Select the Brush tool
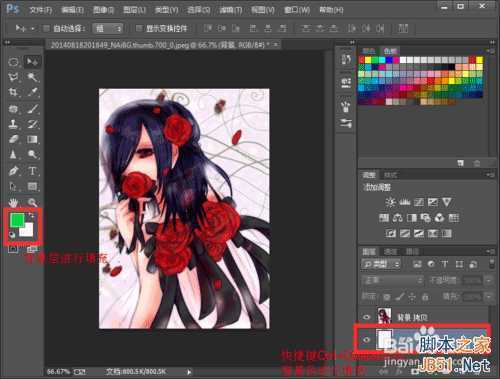This screenshot has width=500, height=379. pos(32,109)
